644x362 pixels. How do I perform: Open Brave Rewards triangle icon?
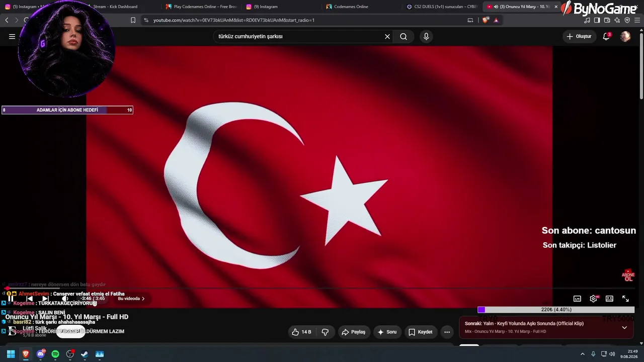tap(496, 20)
